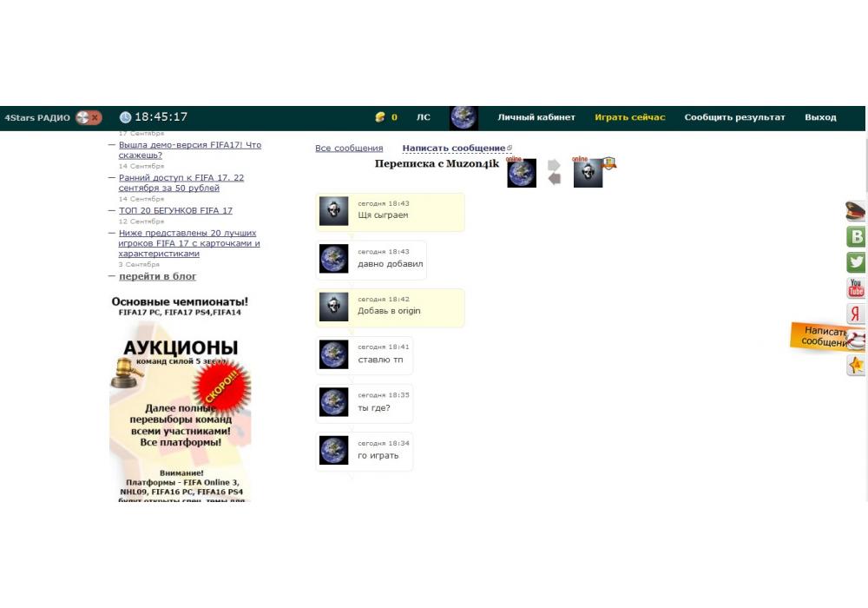
Task: Toggle the 4Stars radio player switch
Action: click(x=89, y=117)
